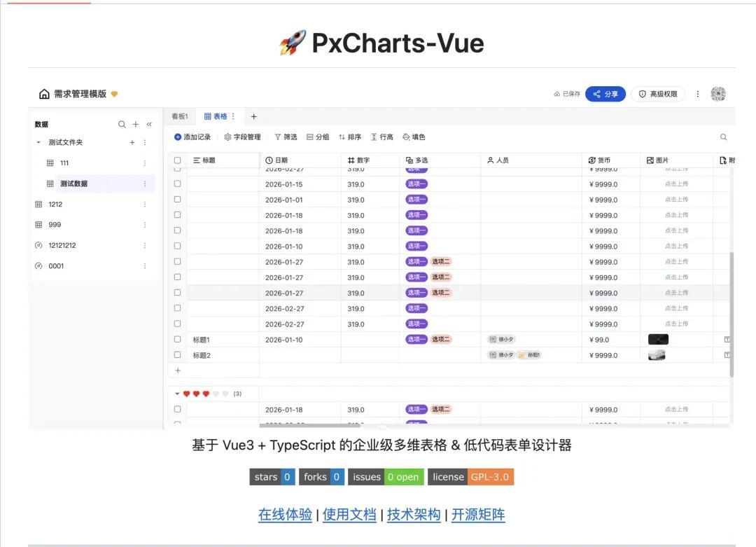
Task: Open vertical ellipsis menu near 高级权限
Action: pos(697,94)
